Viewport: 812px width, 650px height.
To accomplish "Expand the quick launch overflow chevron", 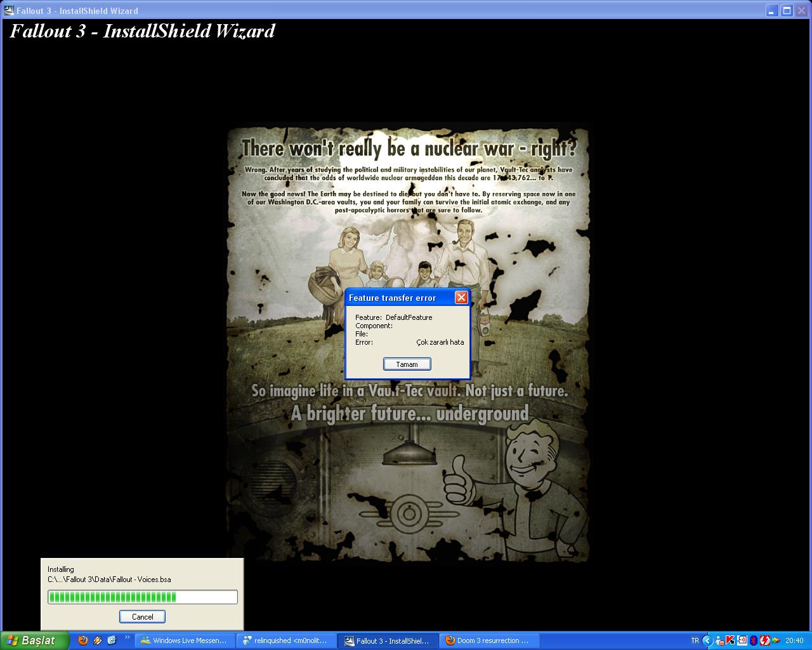I will click(127, 637).
